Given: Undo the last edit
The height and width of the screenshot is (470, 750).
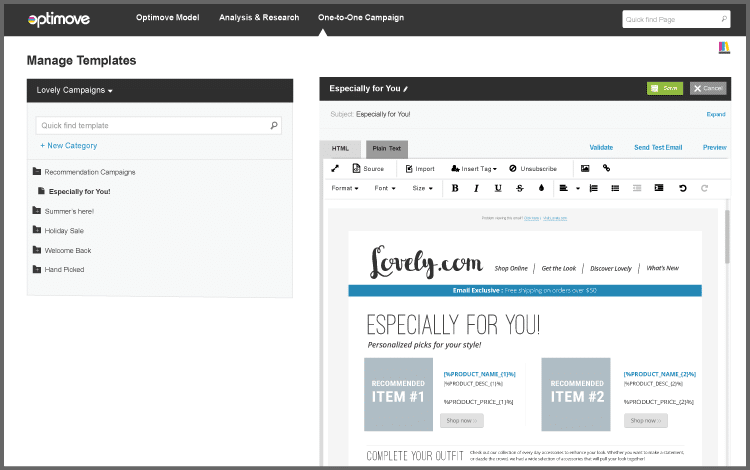Looking at the screenshot, I should coord(683,188).
